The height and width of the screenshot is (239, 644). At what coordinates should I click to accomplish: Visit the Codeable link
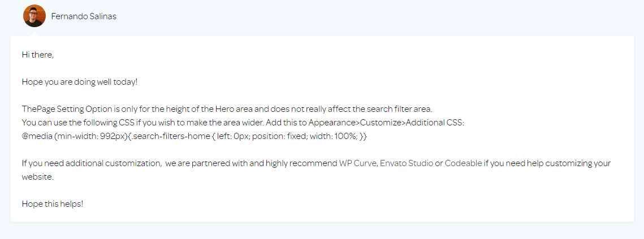pos(464,163)
